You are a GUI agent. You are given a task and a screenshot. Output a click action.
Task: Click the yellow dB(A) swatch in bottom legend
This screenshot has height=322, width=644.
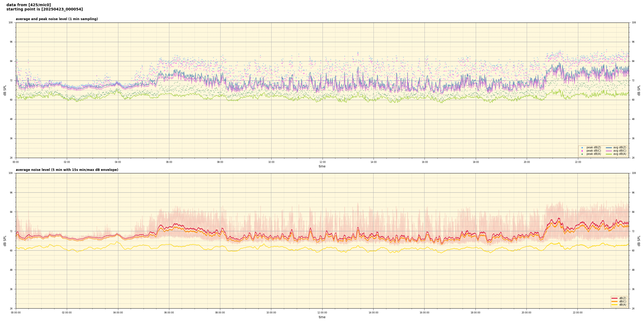[x=614, y=305]
